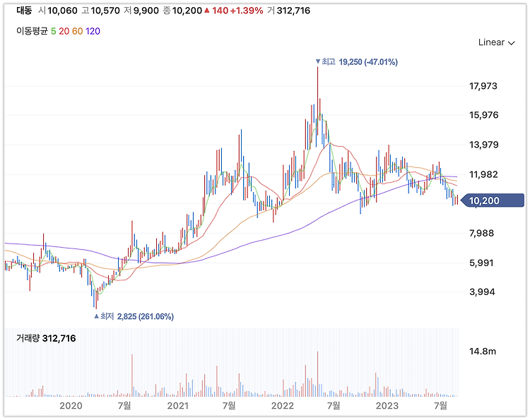Click the header volume 거 312,716
This screenshot has width=530, height=420.
tap(288, 11)
